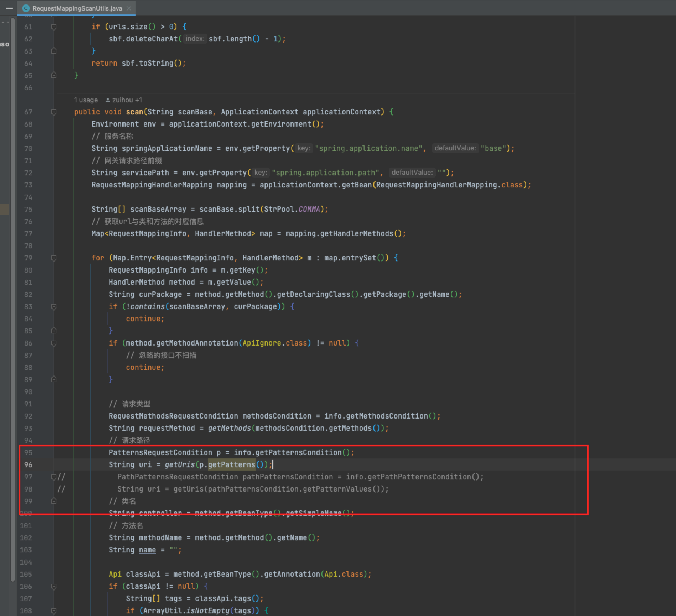The height and width of the screenshot is (616, 676).
Task: Click the window minimize icon
Action: pos(9,8)
